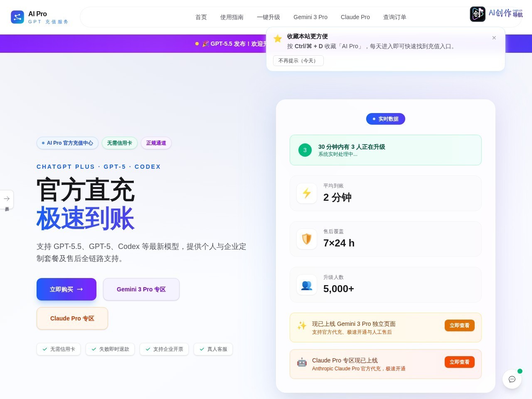532x399 pixels.
Task: Open the AI创作导航 logo
Action: pos(496,14)
